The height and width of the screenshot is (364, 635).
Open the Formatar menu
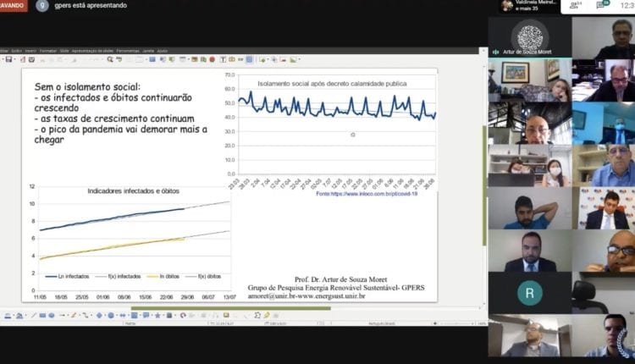click(x=47, y=51)
